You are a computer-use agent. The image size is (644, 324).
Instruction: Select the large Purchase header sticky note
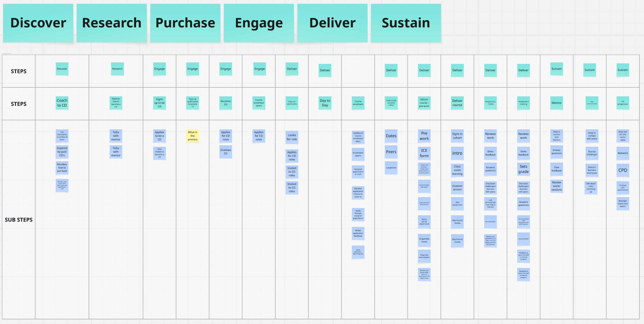(185, 23)
